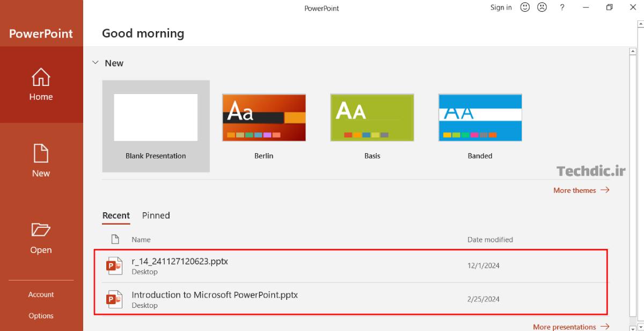Choose the Berlin theme thumbnail
Screen dimensions: 644x331
264,118
